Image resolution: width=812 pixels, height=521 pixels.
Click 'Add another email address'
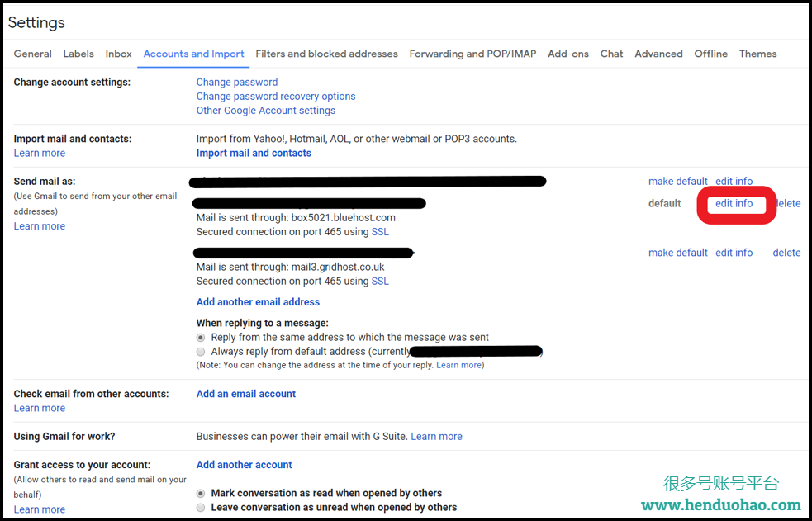pyautogui.click(x=258, y=302)
